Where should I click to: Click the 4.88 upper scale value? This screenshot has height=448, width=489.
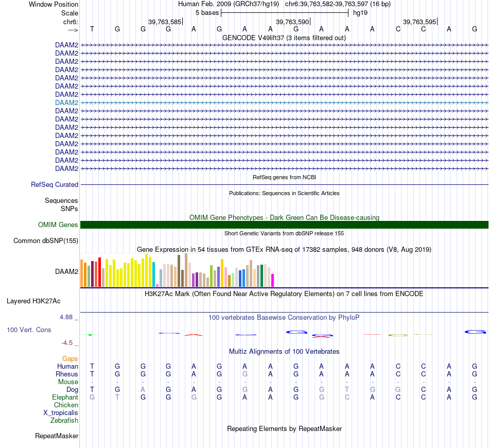(66, 317)
